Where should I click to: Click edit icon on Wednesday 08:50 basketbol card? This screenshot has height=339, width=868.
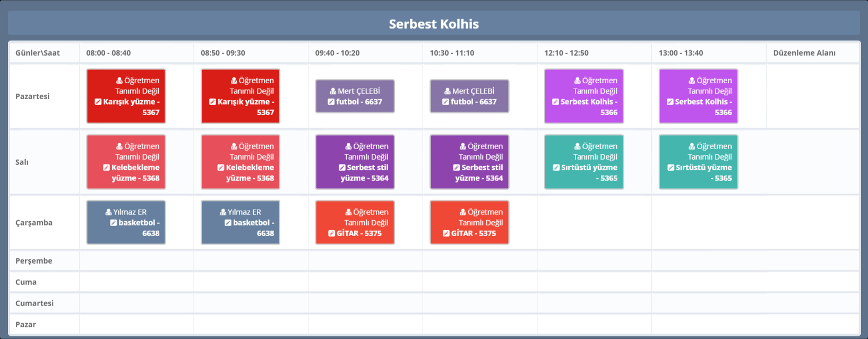[228, 223]
